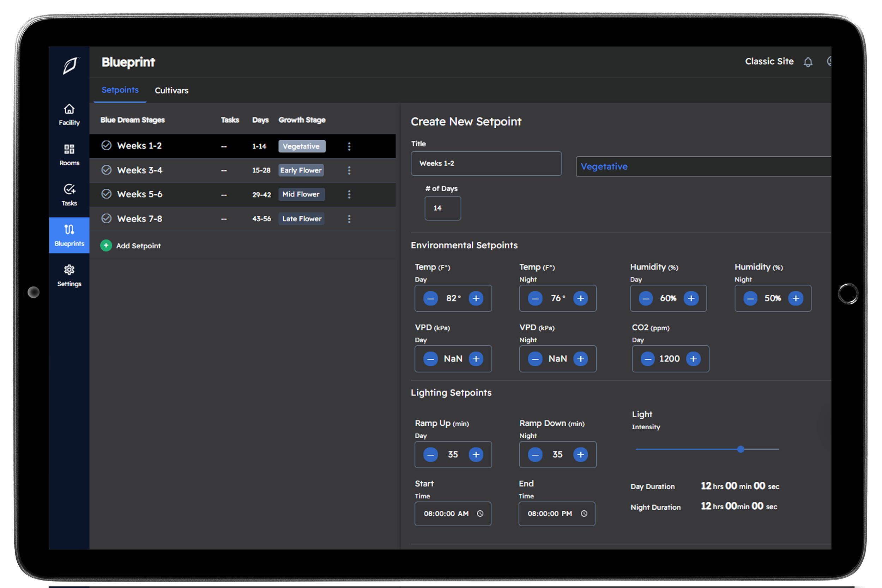This screenshot has width=882, height=588.
Task: Open Settings gear in sidebar
Action: click(x=69, y=269)
